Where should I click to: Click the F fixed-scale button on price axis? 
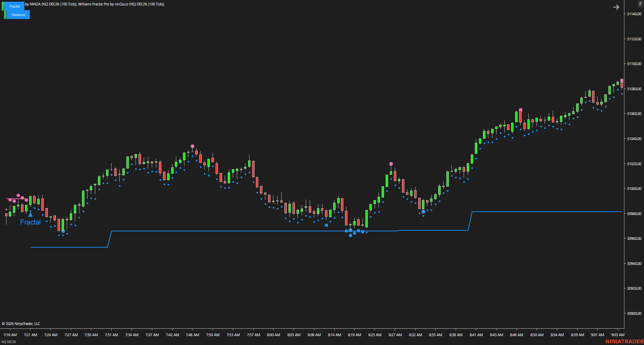click(640, 4)
